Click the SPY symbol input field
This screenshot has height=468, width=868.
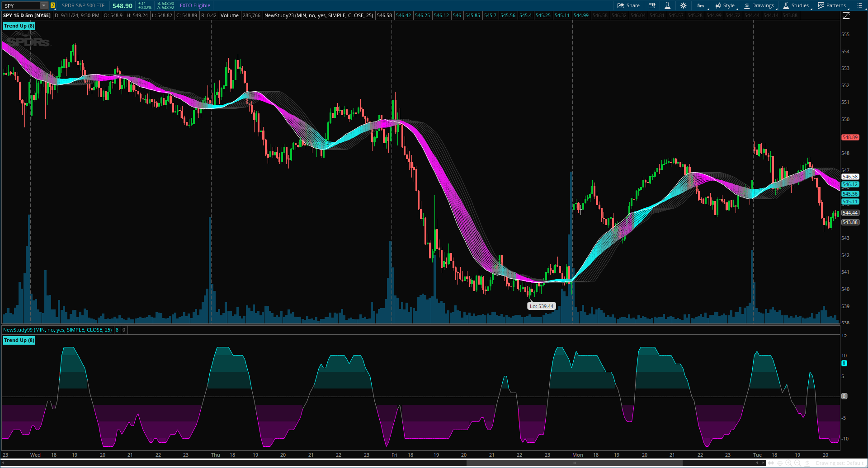(x=21, y=5)
